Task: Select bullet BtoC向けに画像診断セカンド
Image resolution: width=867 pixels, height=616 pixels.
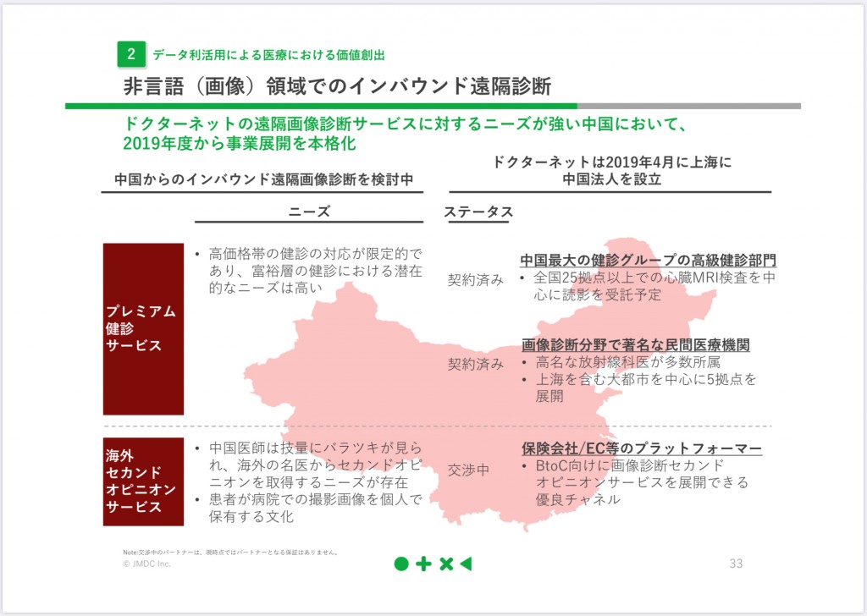Action: point(630,465)
